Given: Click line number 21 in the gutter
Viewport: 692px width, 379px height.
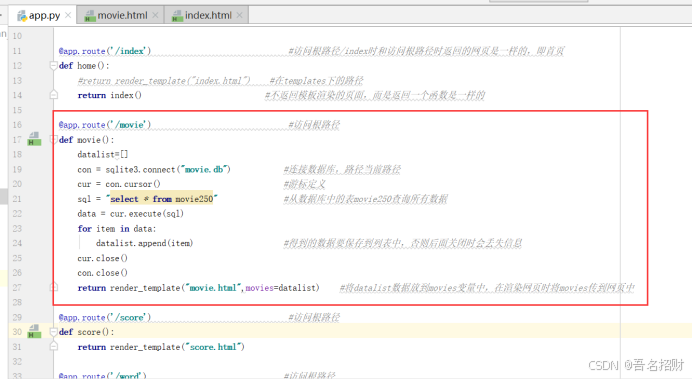Looking at the screenshot, I should pyautogui.click(x=17, y=199).
